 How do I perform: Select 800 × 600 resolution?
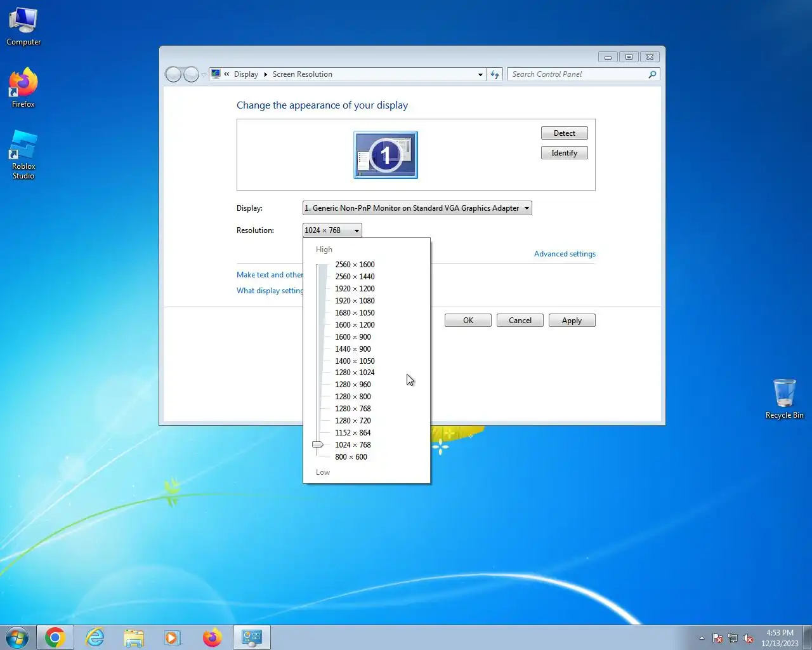click(351, 457)
